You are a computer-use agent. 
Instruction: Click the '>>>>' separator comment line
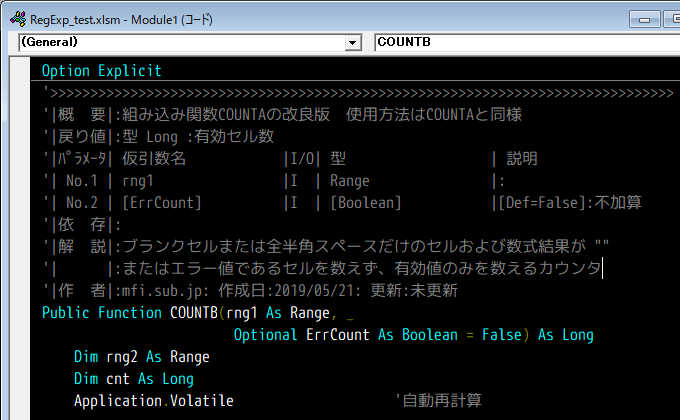click(358, 93)
